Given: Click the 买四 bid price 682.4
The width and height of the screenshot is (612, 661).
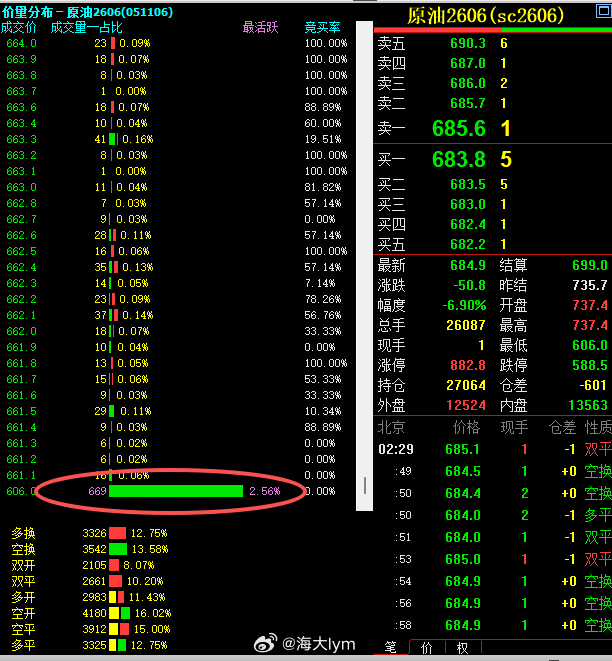Looking at the screenshot, I should click(468, 224).
